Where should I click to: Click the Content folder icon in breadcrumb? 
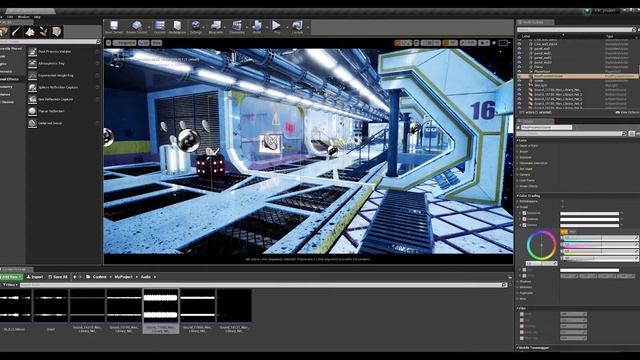click(88, 277)
